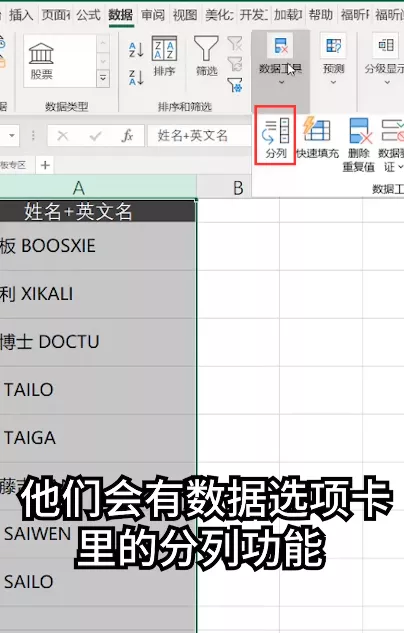Add a new tab with plus button
Image resolution: width=404 pixels, height=633 pixels.
tap(45, 165)
